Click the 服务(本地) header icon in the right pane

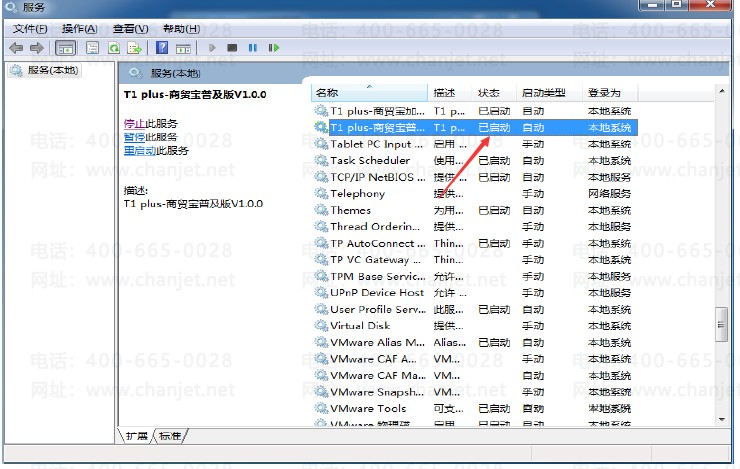(x=135, y=73)
